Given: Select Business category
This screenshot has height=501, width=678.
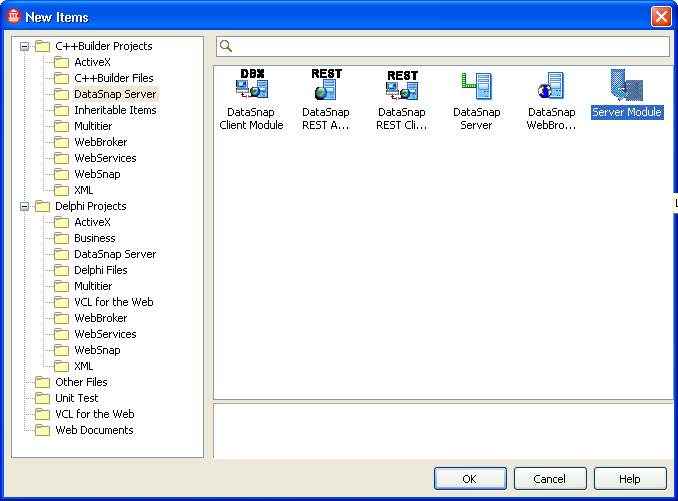Looking at the screenshot, I should click(x=95, y=238).
